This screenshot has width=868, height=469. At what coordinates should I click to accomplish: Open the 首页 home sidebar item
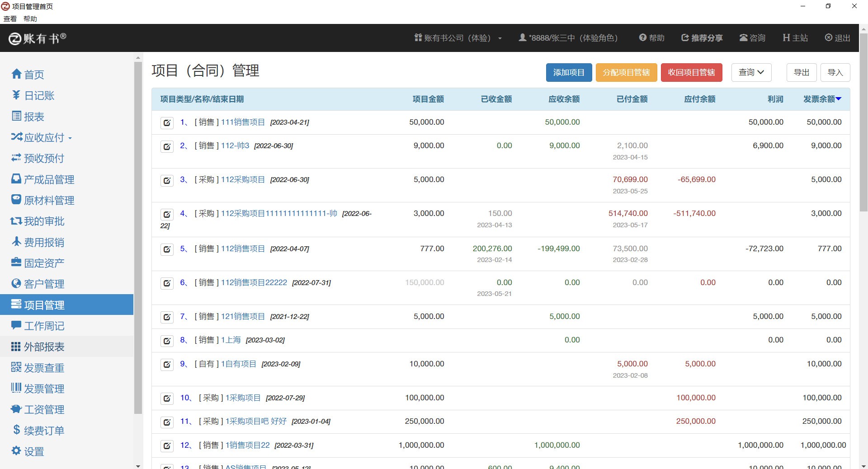point(28,75)
